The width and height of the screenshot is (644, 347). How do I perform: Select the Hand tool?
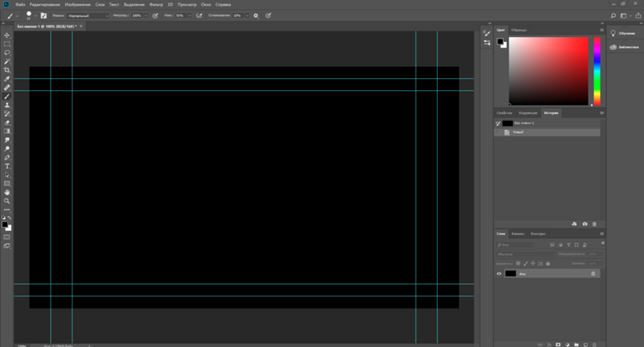(x=7, y=192)
